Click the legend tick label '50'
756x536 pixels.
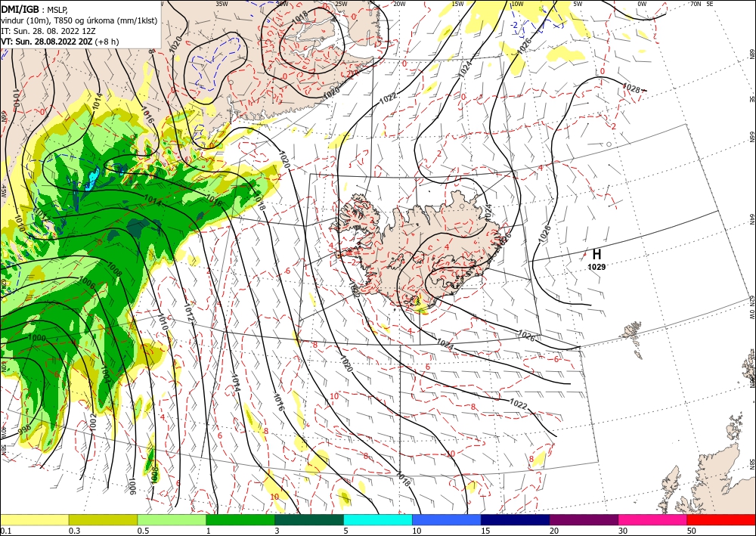point(692,531)
